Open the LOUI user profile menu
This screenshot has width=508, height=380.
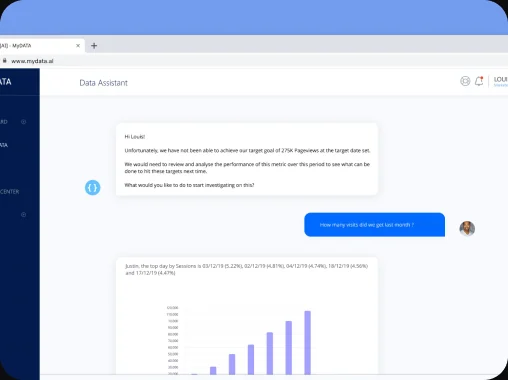pyautogui.click(x=500, y=81)
